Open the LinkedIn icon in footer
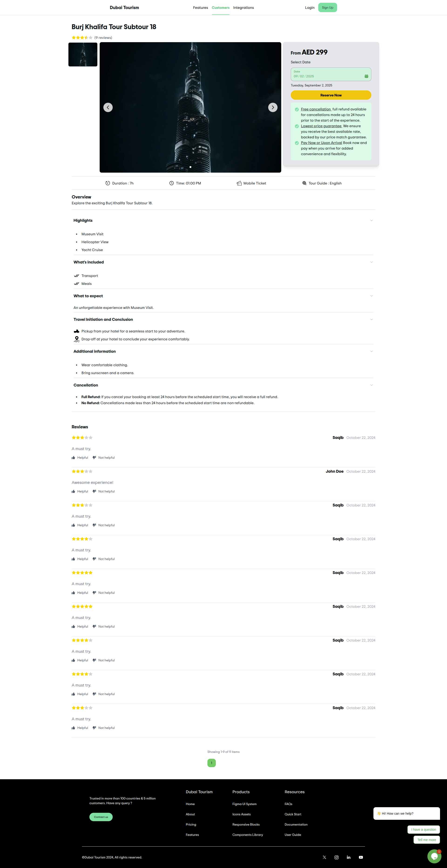The image size is (447, 868). pyautogui.click(x=349, y=857)
